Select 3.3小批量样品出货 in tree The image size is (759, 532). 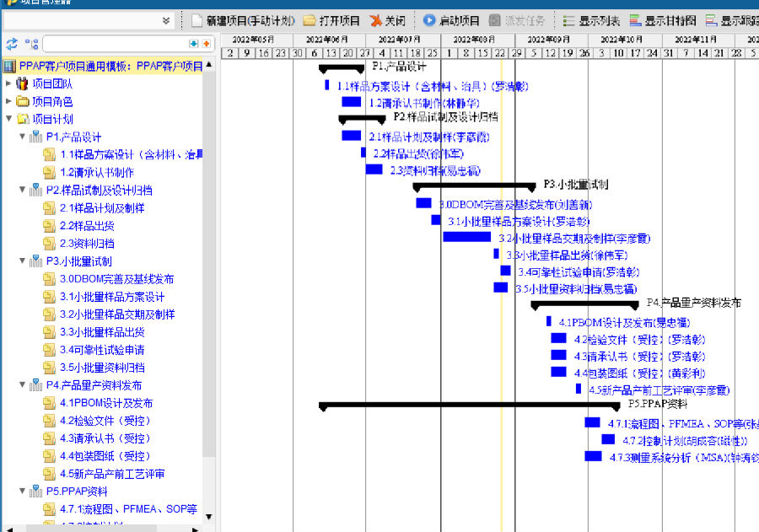click(102, 332)
